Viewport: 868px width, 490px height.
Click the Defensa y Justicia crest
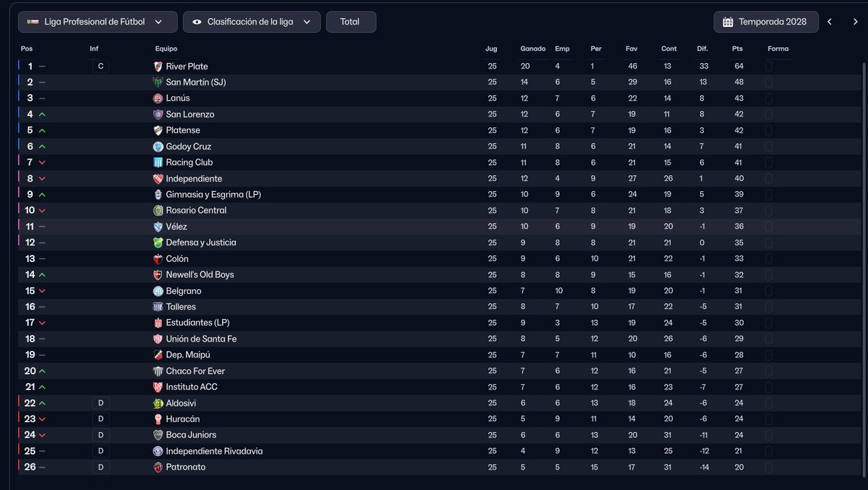[158, 242]
